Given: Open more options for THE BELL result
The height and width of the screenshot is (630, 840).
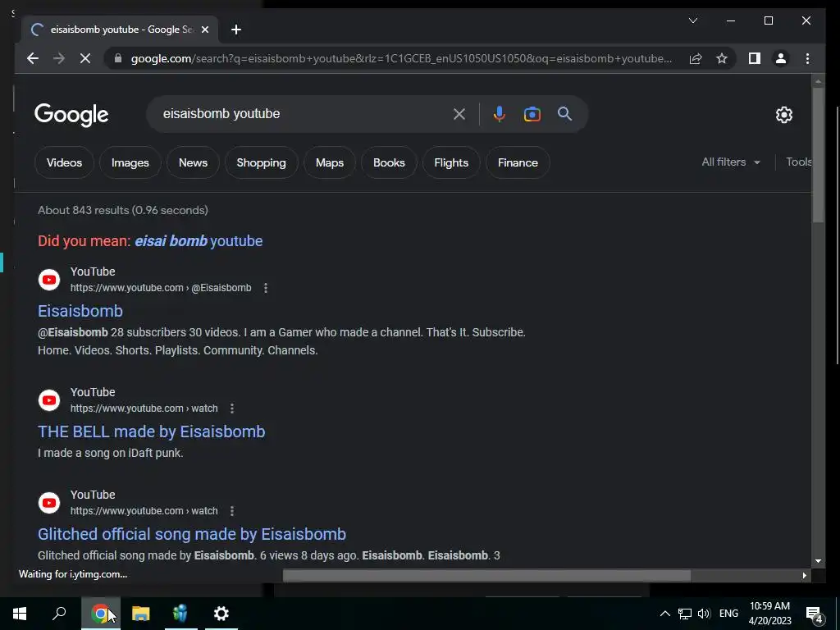Looking at the screenshot, I should click(232, 409).
